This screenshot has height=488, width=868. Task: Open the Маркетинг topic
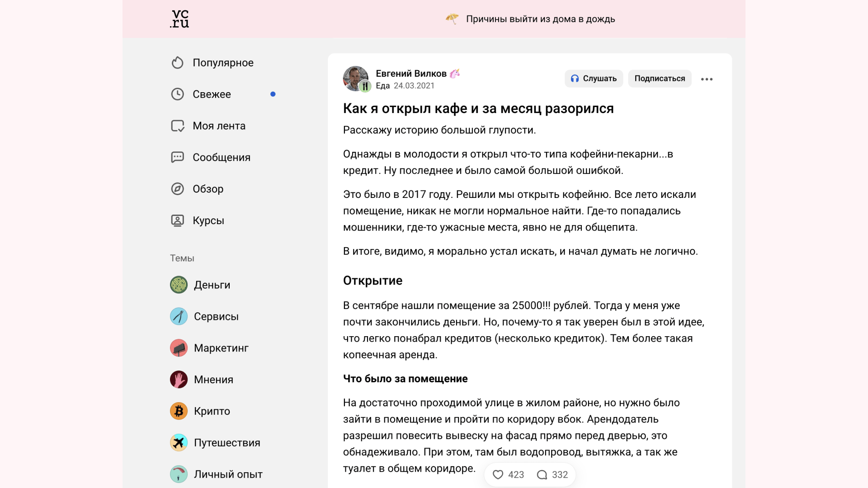pyautogui.click(x=221, y=348)
